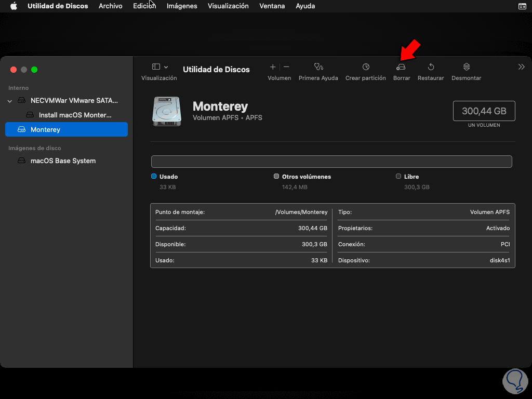Open the Ayuda menu
This screenshot has height=399, width=532.
(305, 6)
